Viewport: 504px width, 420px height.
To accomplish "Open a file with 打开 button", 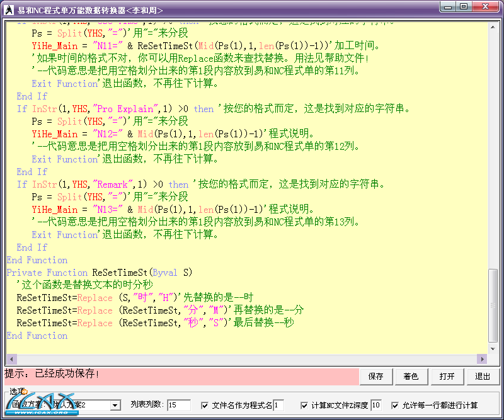I will coord(447,377).
